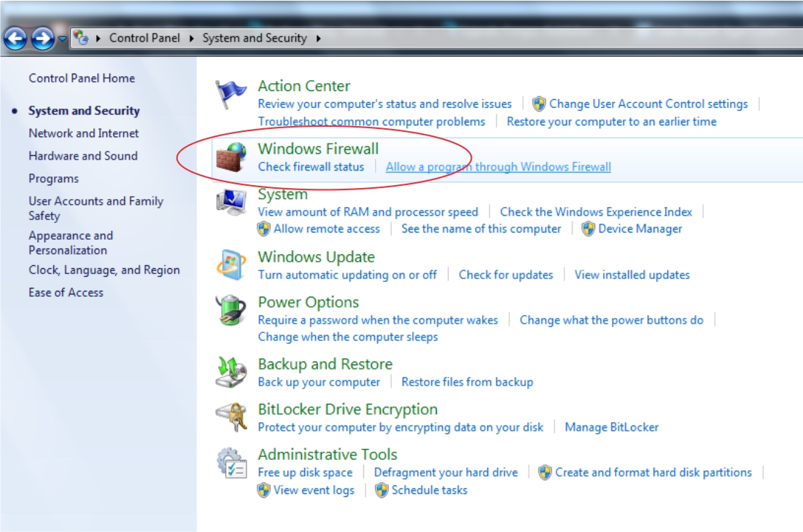Open the Windows Firewall heading link
This screenshot has width=803, height=532.
319,149
